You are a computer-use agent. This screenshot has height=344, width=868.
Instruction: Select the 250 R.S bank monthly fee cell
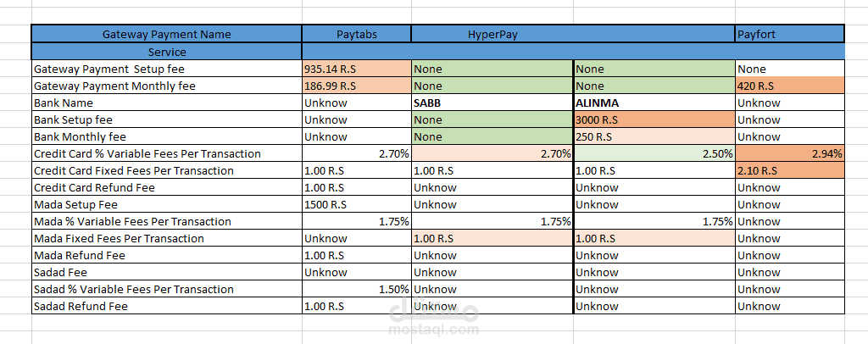tap(654, 136)
